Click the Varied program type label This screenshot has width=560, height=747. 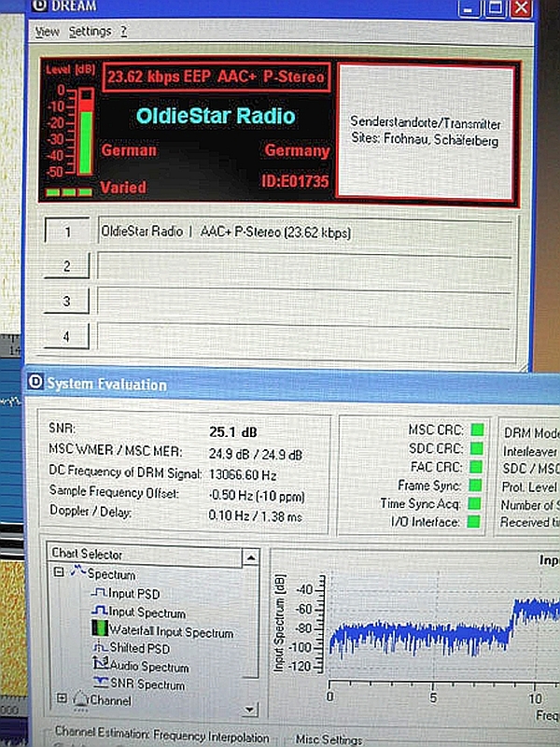(x=123, y=188)
